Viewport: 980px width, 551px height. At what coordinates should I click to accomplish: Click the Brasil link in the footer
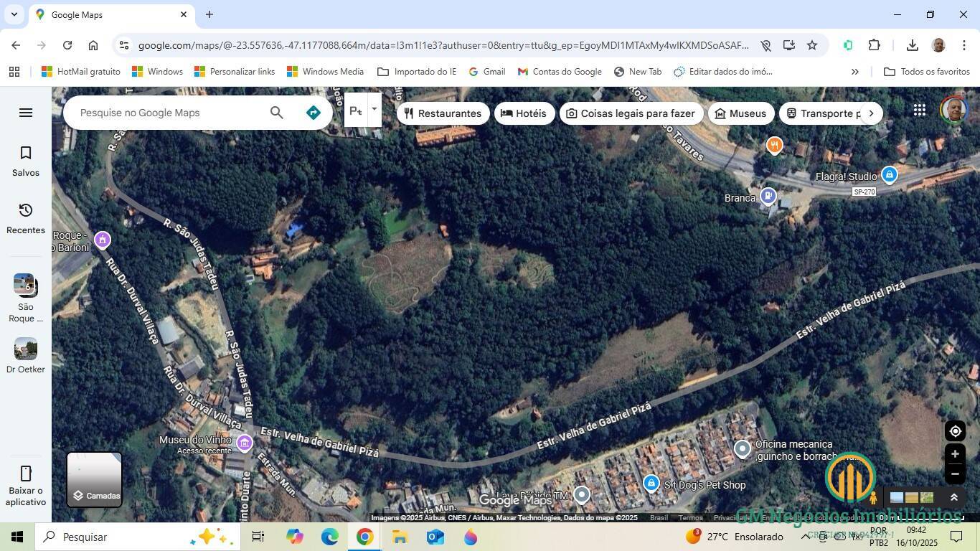coord(658,517)
